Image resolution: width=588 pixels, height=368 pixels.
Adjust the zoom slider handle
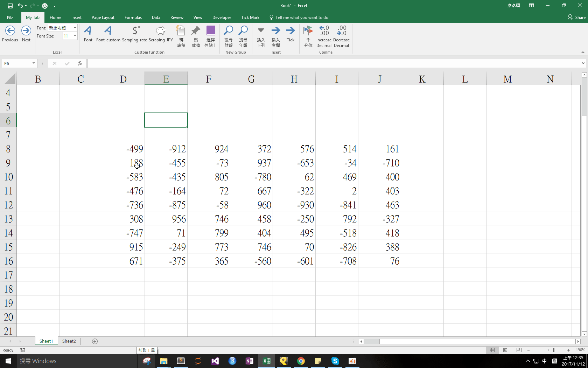coord(553,350)
